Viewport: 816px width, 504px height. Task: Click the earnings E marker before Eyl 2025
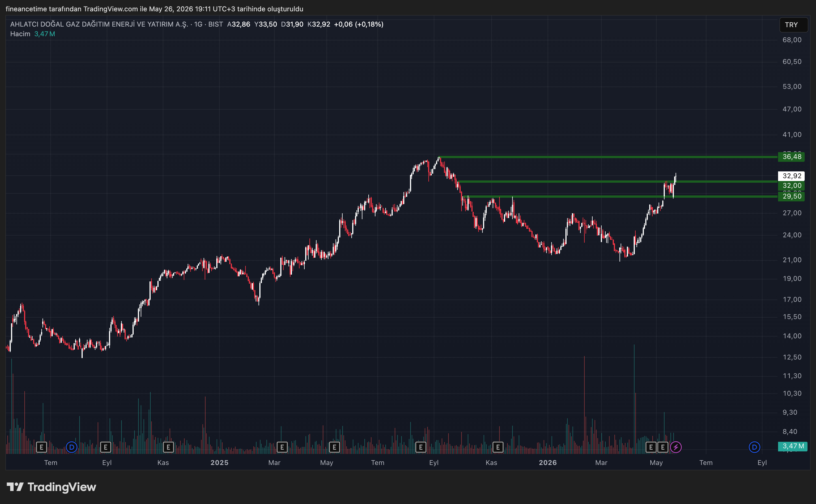coord(421,447)
